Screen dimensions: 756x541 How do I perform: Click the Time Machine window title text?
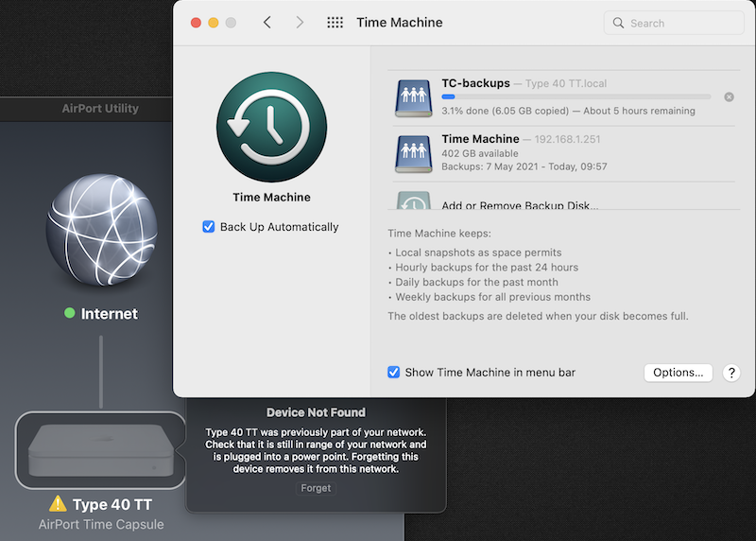399,22
